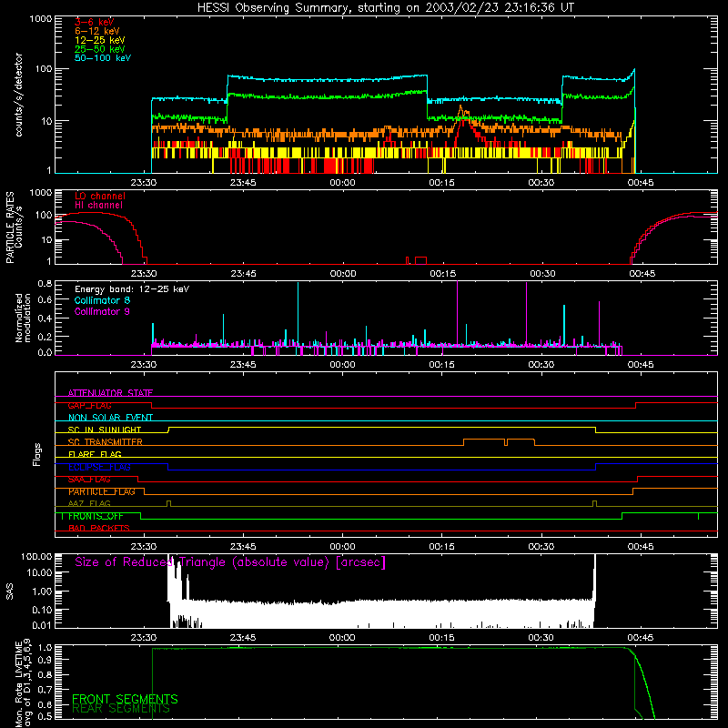The width and height of the screenshot is (728, 728).
Task: Click the GAP_FLAG label
Action: (89, 405)
